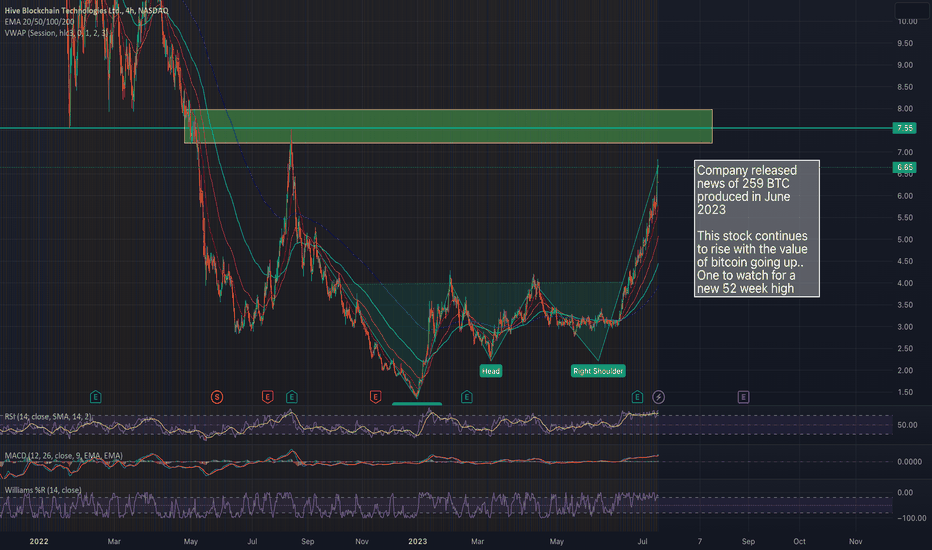Click the Oct label on the time axis
Viewport: 932px width, 550px height.
[x=799, y=541]
